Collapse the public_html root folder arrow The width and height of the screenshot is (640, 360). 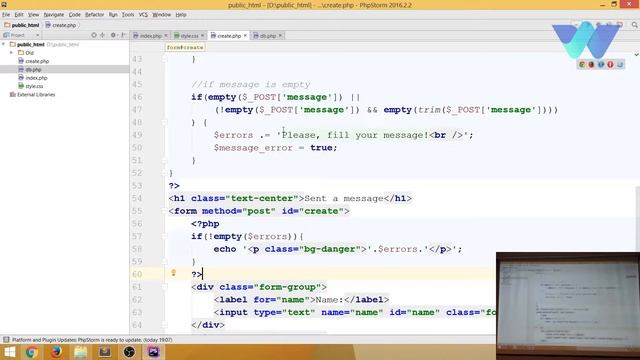click(x=4, y=44)
